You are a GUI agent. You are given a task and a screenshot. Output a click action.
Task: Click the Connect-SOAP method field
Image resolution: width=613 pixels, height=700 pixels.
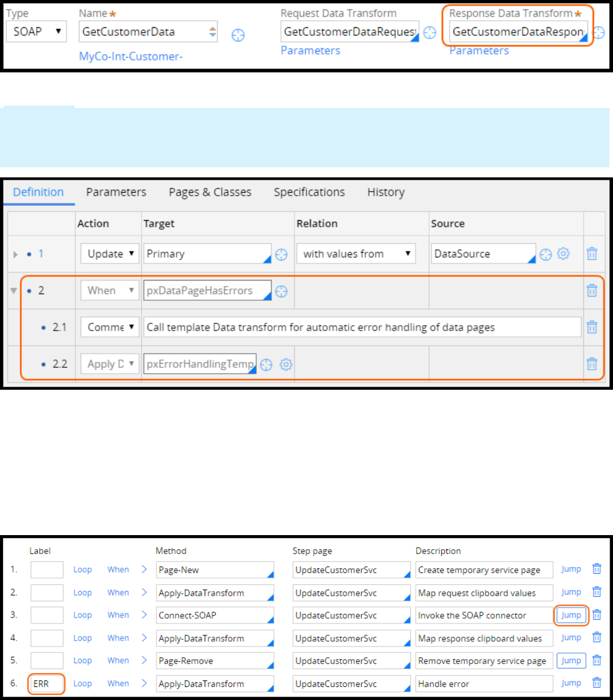[215, 615]
